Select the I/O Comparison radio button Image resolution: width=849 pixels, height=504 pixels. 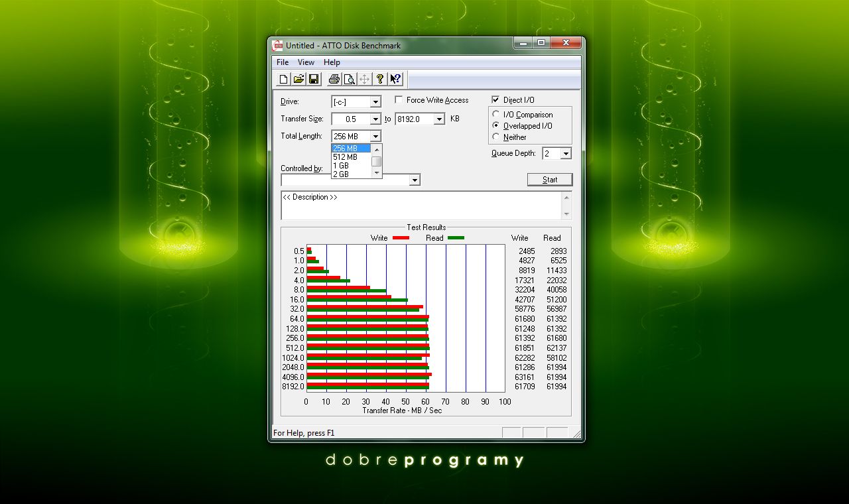[x=496, y=115]
